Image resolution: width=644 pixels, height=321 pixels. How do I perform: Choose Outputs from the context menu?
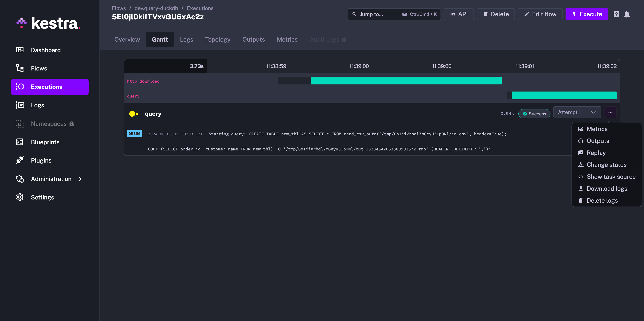(607, 141)
